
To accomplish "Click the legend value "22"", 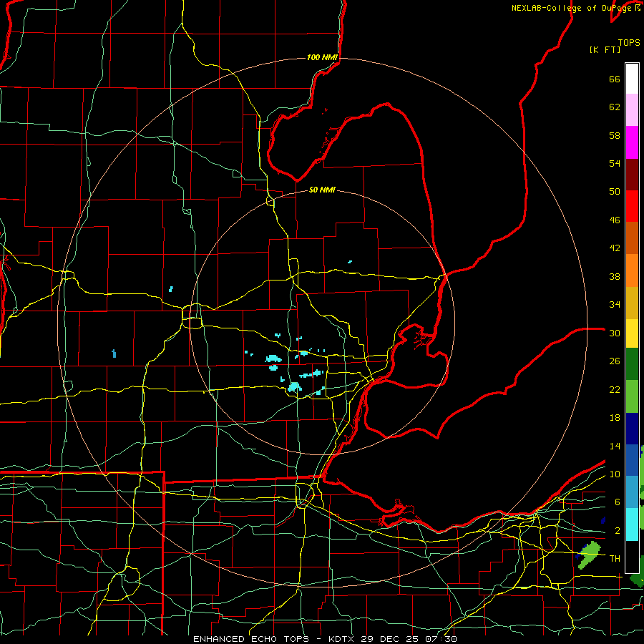I will [615, 389].
